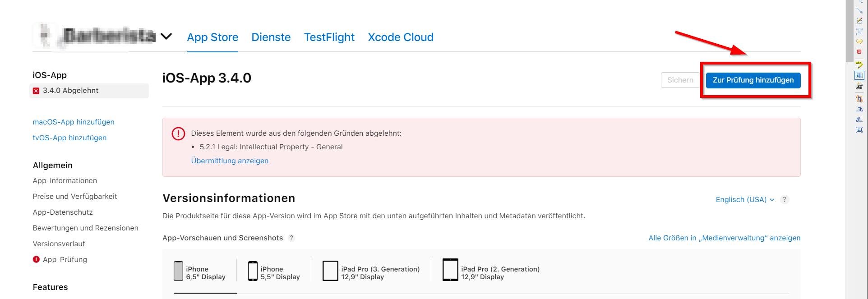Click the Allgemein sidebar heading
Viewport: 868px width, 299px height.
(x=53, y=165)
